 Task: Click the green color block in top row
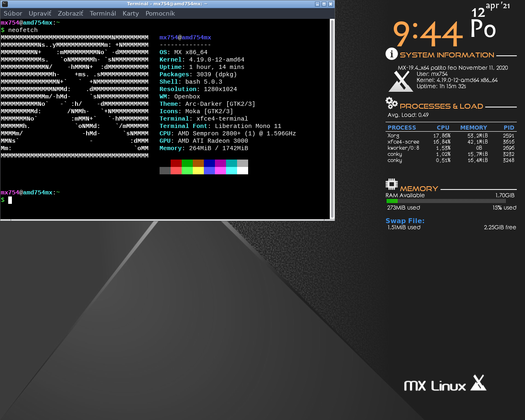click(187, 163)
